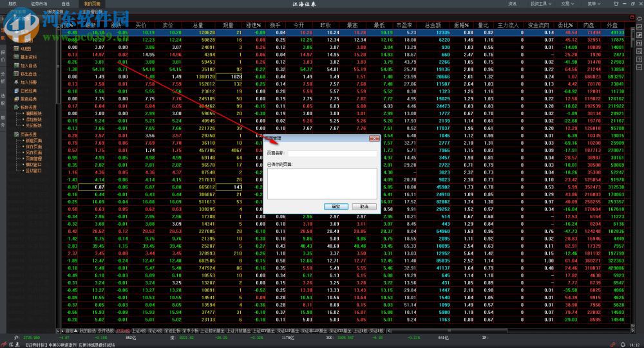644x348 pixels.
Task: Select 添加板块 in sidebar tree
Action: pos(33,120)
